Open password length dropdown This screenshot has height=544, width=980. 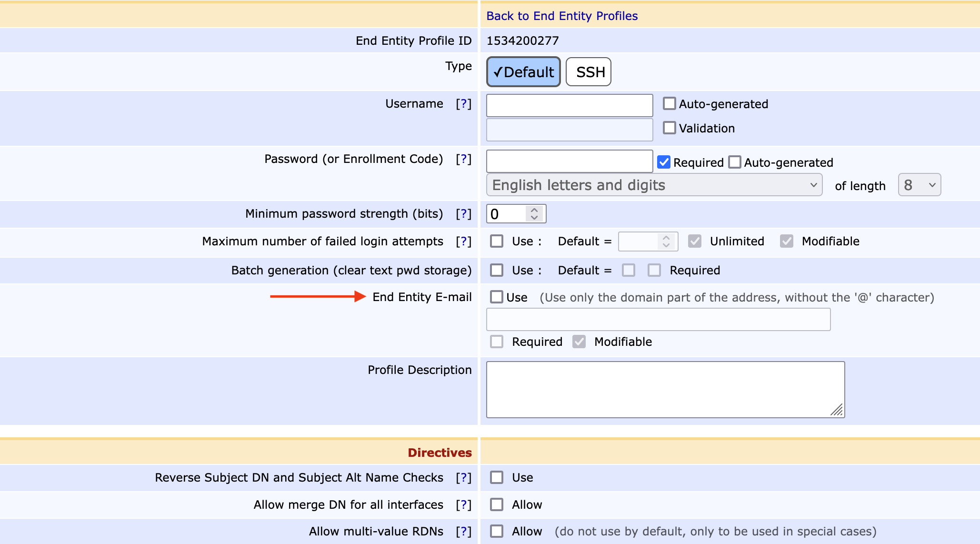coord(919,185)
